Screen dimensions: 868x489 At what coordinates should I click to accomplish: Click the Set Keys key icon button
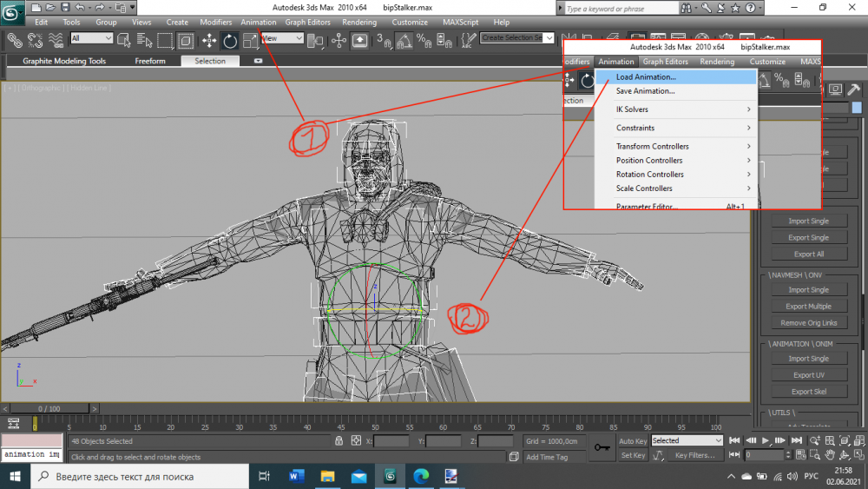(x=601, y=447)
